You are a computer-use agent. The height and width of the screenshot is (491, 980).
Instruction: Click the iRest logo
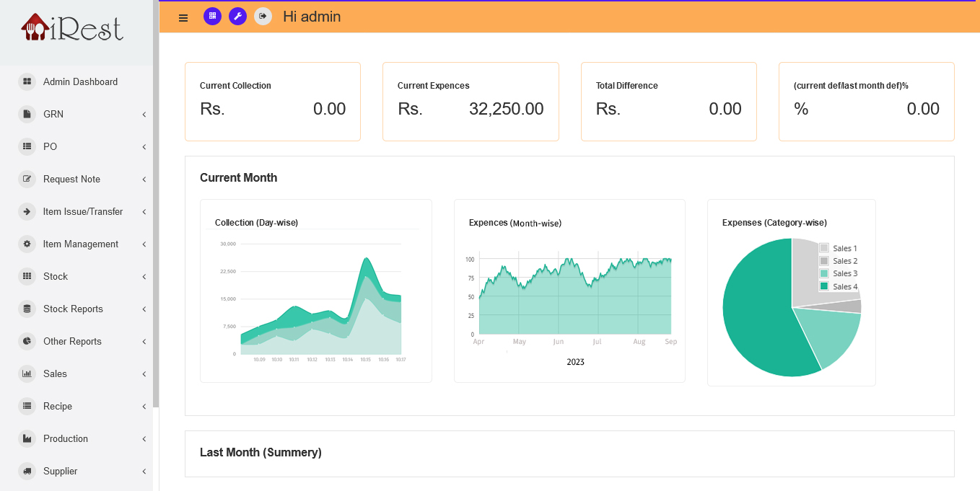coord(72,28)
